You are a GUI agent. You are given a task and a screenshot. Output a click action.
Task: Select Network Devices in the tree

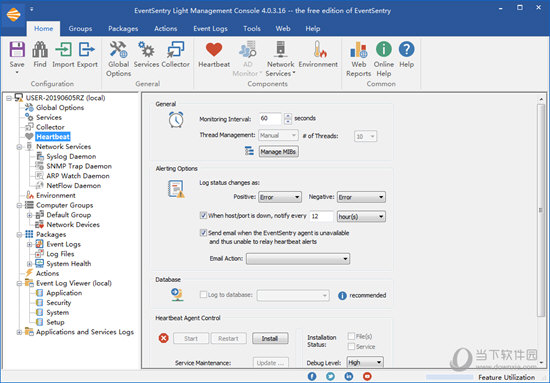coord(73,225)
